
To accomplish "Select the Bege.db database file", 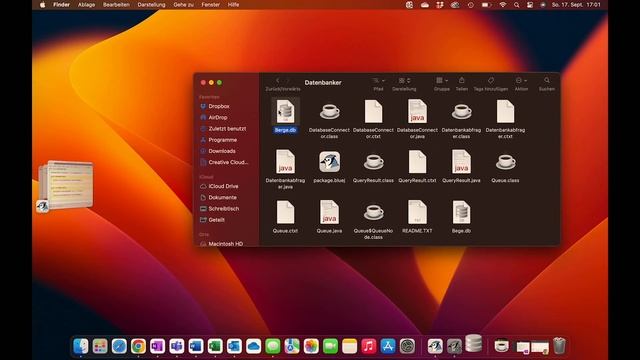I will point(461,212).
